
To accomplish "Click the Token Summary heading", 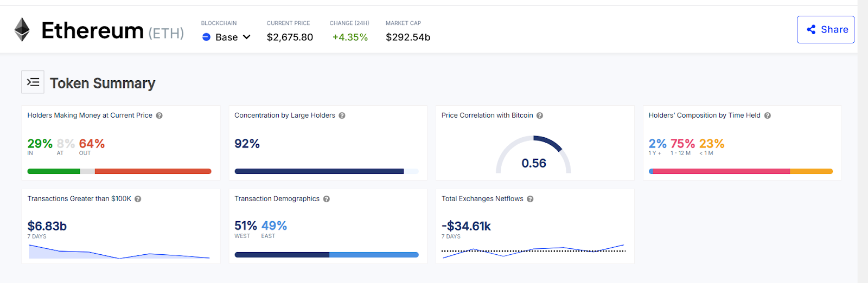I will [103, 83].
